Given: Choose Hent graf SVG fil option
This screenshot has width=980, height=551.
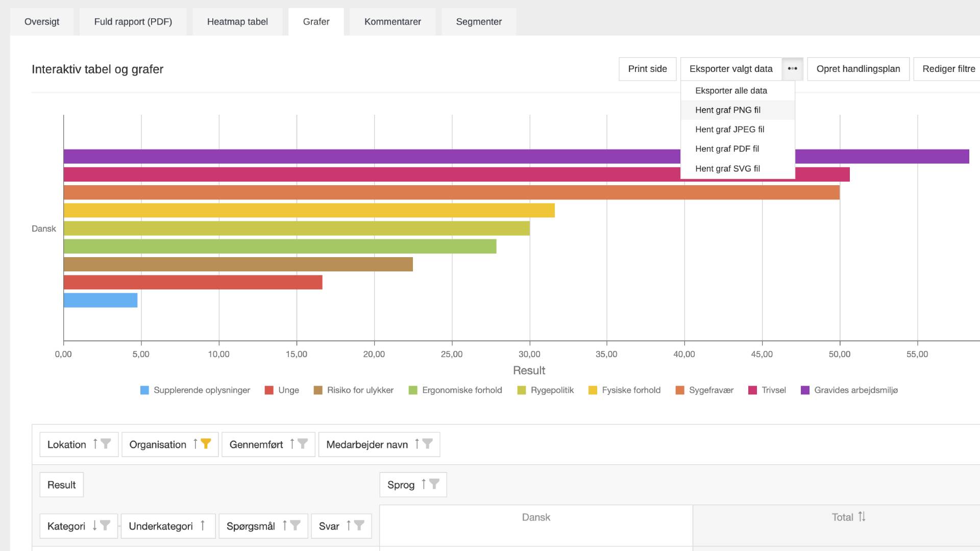Looking at the screenshot, I should pos(727,169).
